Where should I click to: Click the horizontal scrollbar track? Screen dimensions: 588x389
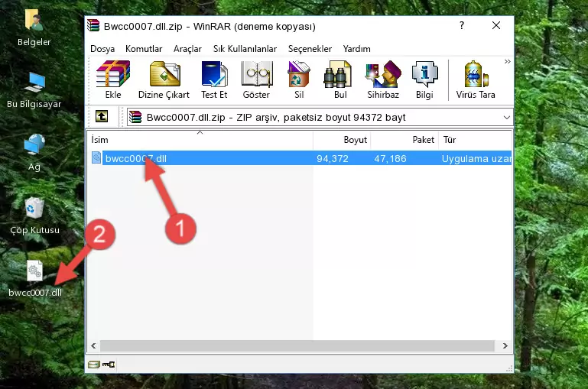pyautogui.click(x=297, y=345)
